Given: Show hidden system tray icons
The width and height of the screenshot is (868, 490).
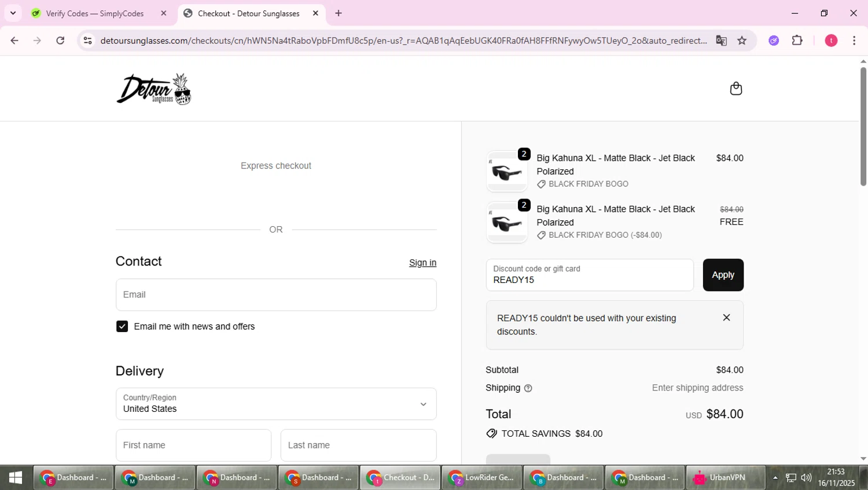Looking at the screenshot, I should click(x=775, y=478).
